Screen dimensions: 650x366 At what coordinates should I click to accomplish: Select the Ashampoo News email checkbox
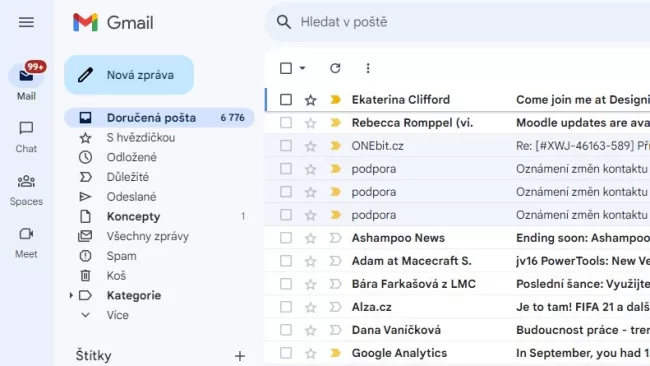[x=286, y=238]
